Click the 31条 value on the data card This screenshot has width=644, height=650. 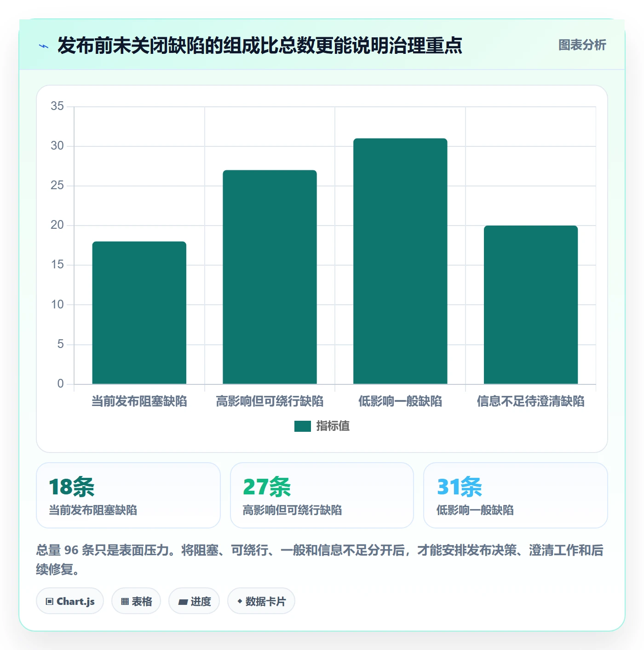click(460, 487)
